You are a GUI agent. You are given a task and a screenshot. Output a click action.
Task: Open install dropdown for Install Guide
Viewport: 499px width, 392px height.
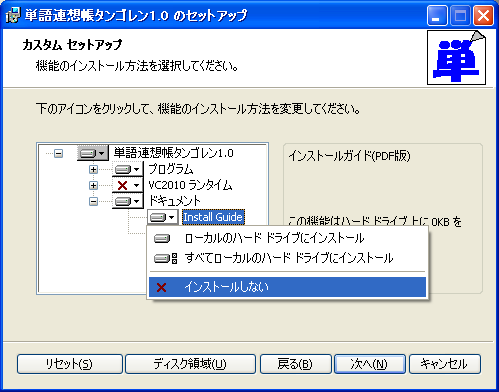[x=163, y=217]
